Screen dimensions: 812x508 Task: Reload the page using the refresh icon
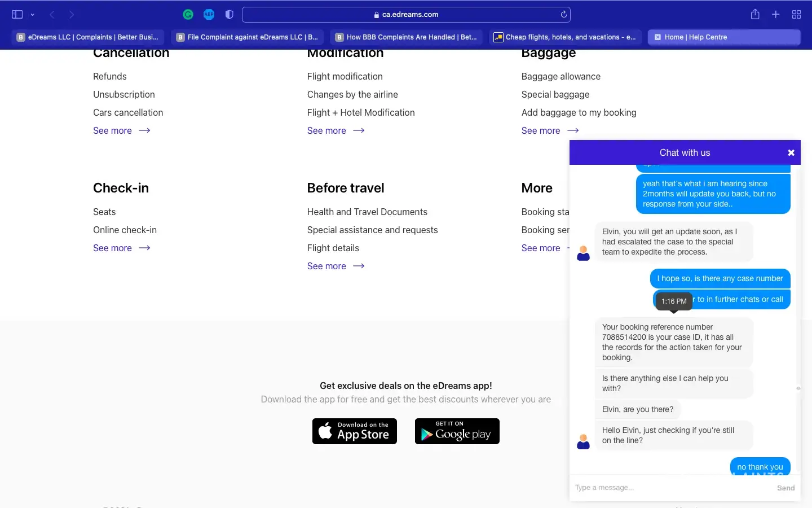(563, 15)
